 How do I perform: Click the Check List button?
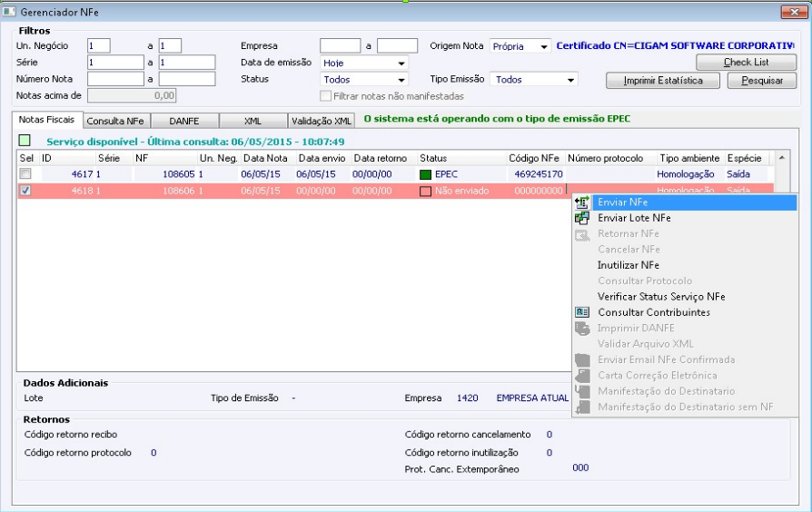747,62
